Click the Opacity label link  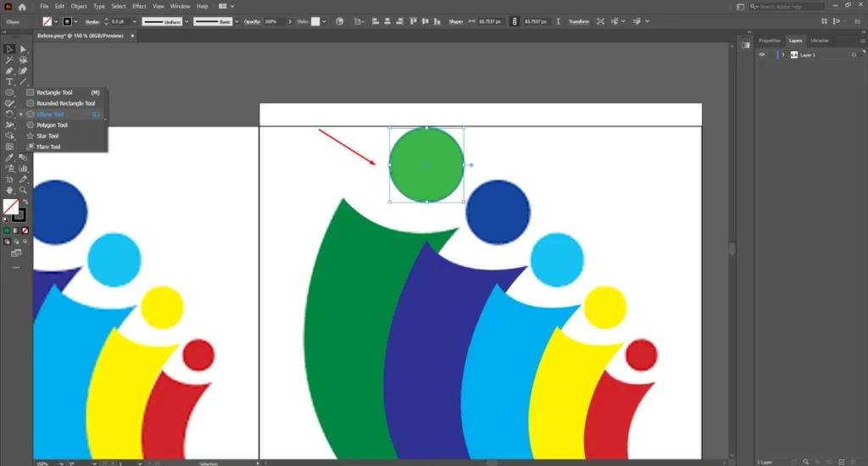coord(253,21)
